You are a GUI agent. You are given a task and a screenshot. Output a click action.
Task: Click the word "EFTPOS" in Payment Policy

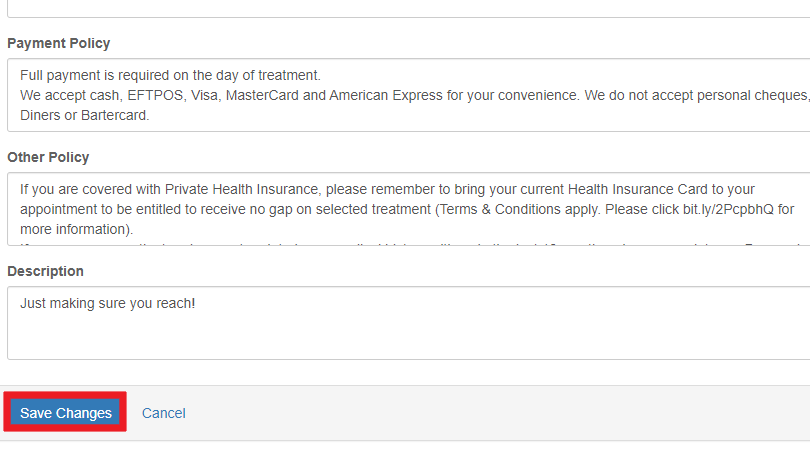point(155,96)
